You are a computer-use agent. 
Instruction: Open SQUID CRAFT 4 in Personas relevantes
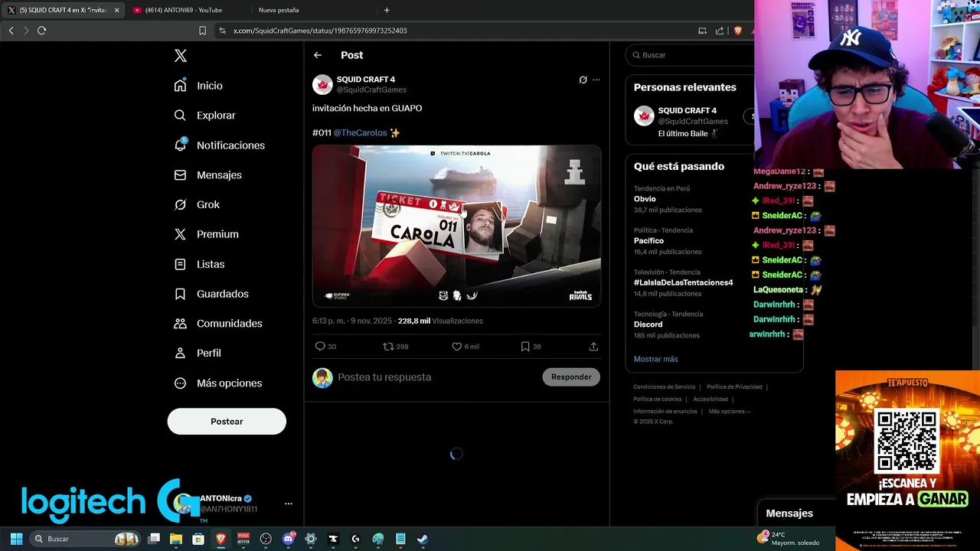[x=687, y=110]
